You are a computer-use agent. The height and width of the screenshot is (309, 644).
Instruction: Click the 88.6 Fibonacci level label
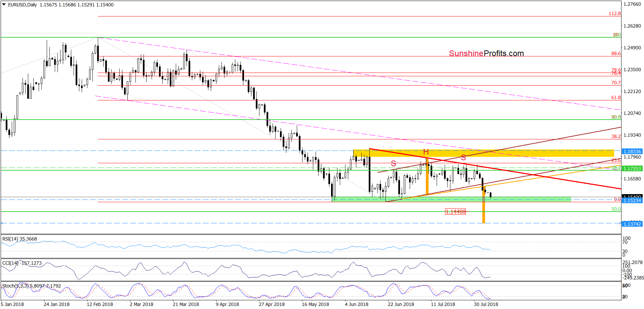[616, 53]
